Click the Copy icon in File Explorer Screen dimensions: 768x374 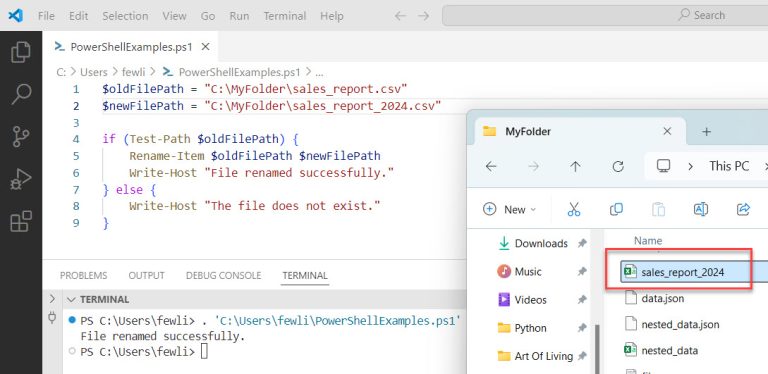pos(616,210)
